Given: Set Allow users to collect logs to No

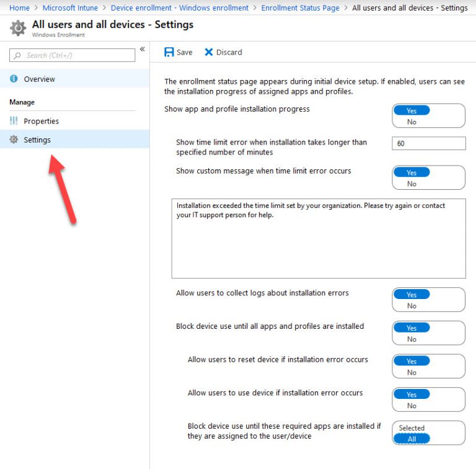Looking at the screenshot, I should (x=412, y=306).
